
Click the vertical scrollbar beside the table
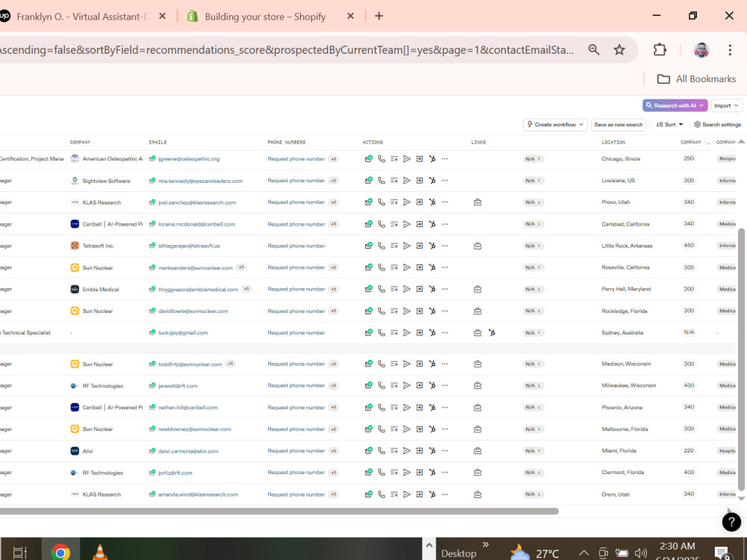(741, 360)
